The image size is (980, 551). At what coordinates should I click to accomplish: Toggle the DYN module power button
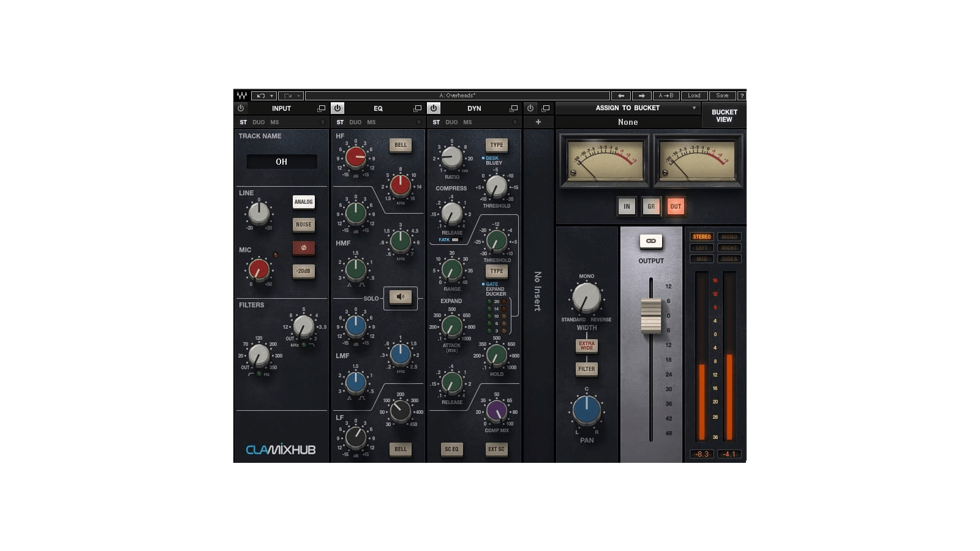(x=434, y=108)
